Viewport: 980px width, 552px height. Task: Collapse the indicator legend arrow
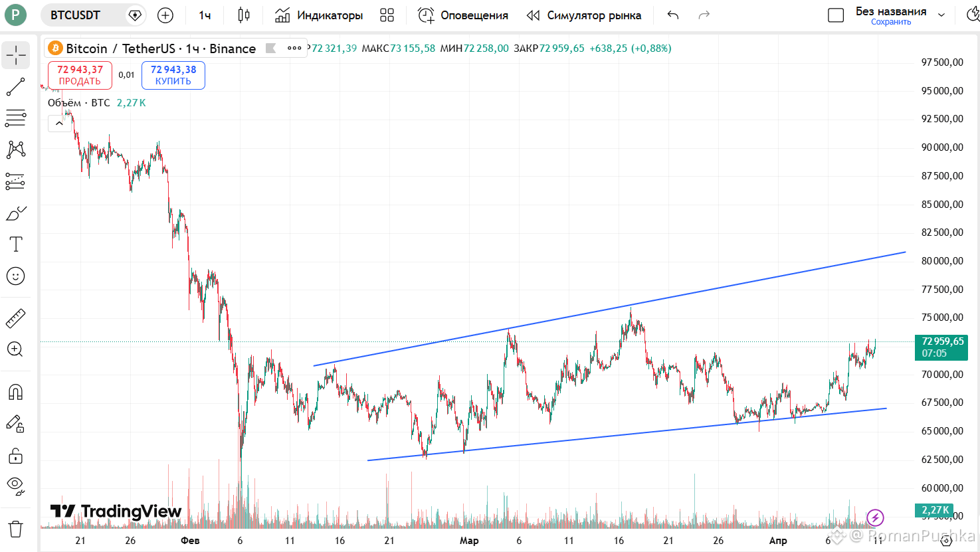59,123
